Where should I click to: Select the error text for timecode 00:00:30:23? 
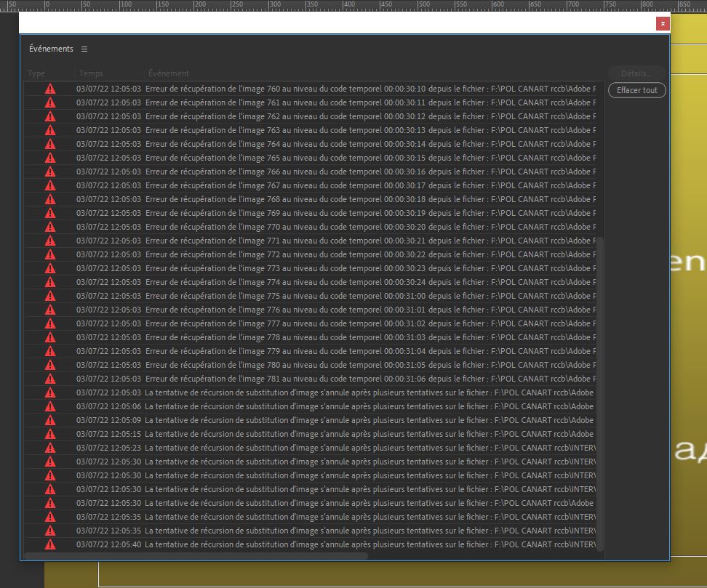[x=371, y=268]
